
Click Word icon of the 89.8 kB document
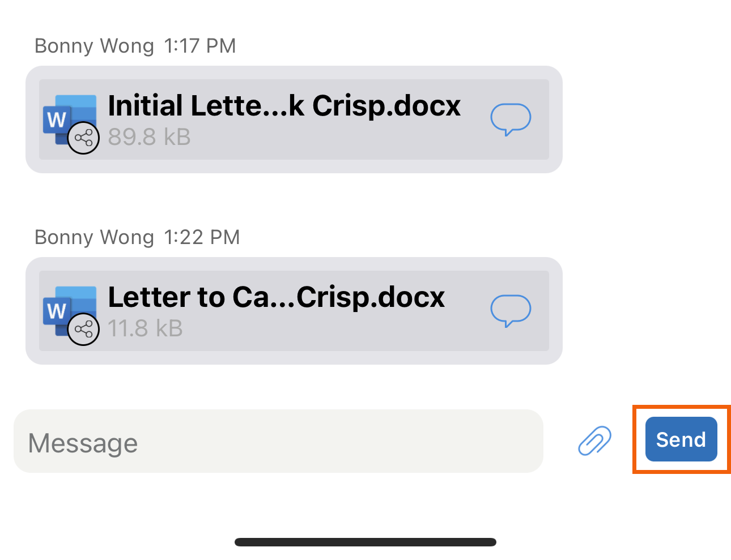[69, 119]
